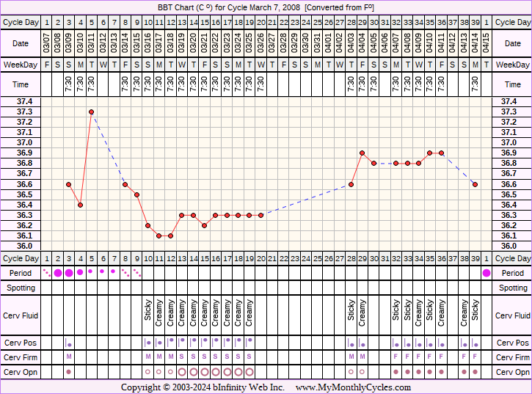Click the 37.3 temperature peak on cycle day 5
Viewport: 532px width, 394px height.
(91, 112)
